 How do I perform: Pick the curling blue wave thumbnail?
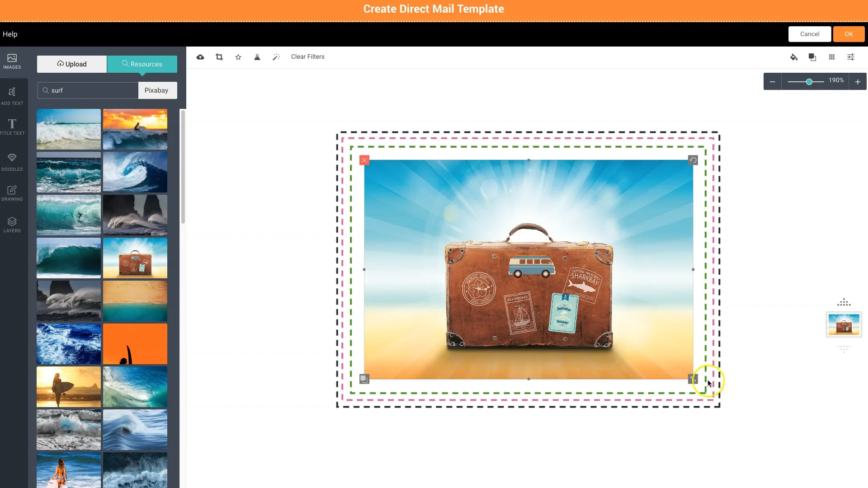135,172
